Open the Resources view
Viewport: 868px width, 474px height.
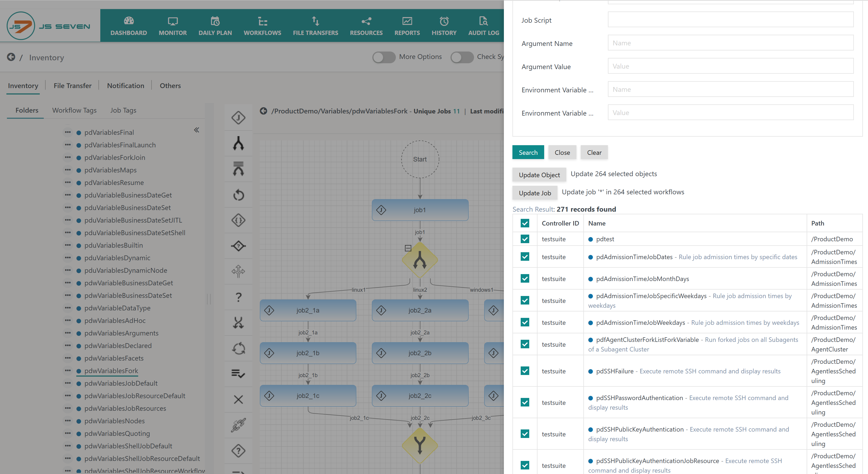tap(366, 26)
